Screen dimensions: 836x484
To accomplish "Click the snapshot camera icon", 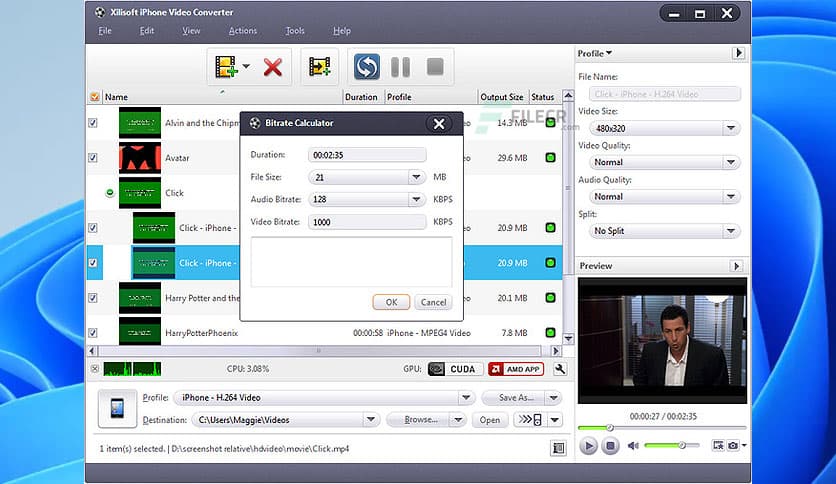I will pyautogui.click(x=733, y=445).
